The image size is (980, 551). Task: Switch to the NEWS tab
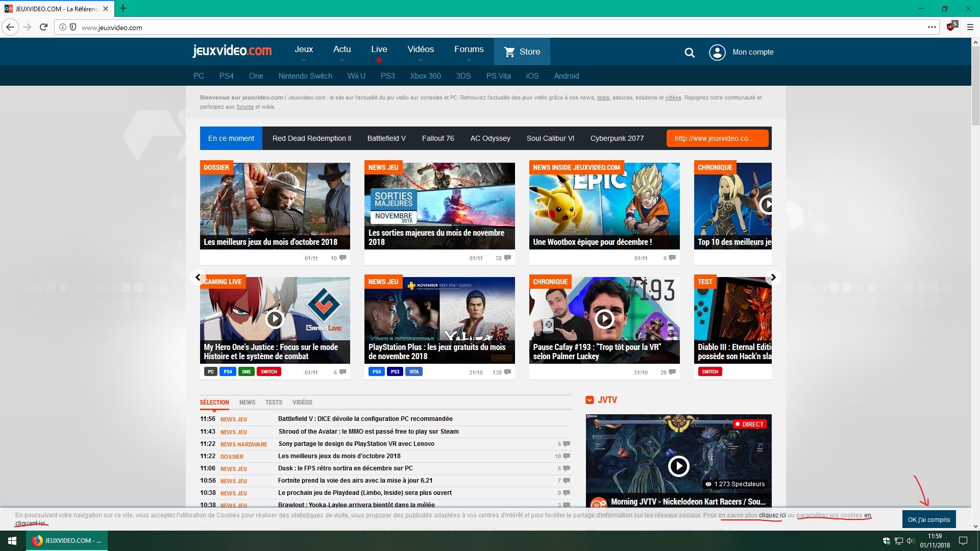coord(247,402)
